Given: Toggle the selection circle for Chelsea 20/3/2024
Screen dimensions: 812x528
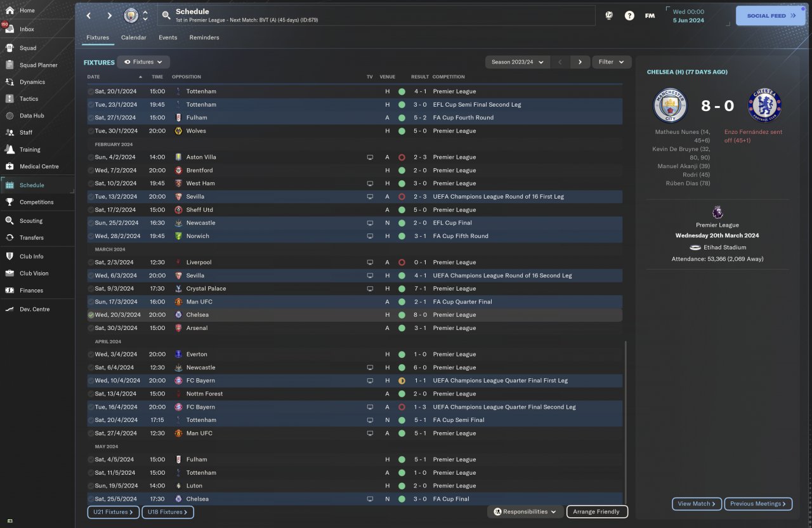Looking at the screenshot, I should click(91, 315).
